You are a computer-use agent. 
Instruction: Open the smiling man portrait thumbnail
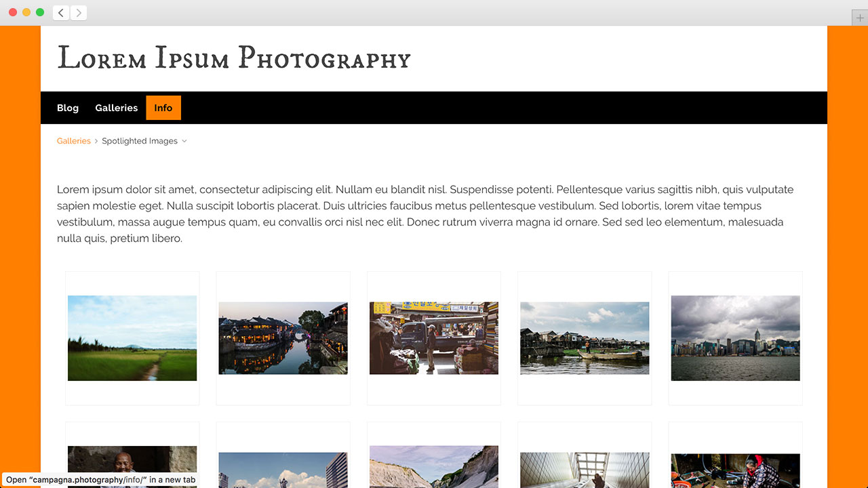pyautogui.click(x=132, y=467)
